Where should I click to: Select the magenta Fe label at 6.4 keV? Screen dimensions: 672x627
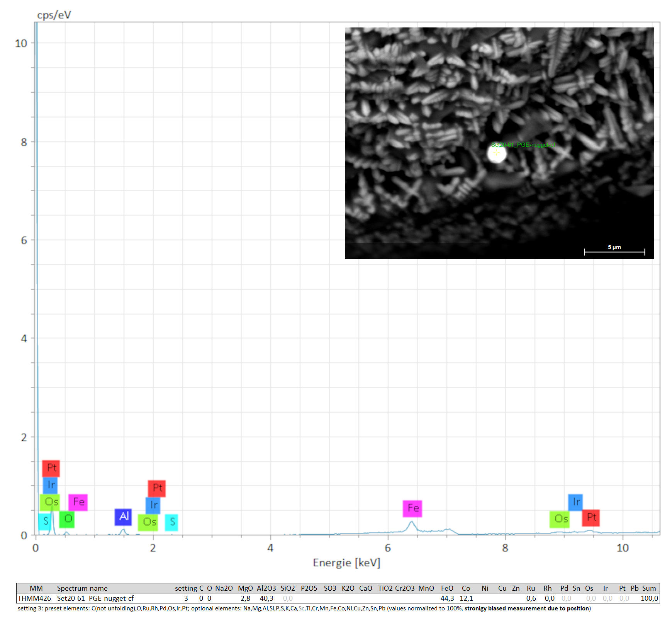pyautogui.click(x=412, y=508)
